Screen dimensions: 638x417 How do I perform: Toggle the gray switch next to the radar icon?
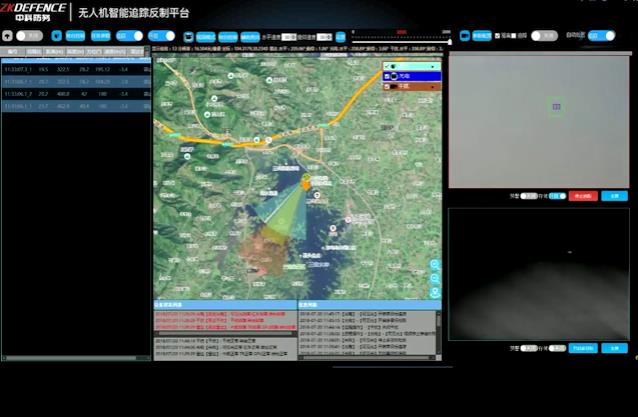[29, 36]
